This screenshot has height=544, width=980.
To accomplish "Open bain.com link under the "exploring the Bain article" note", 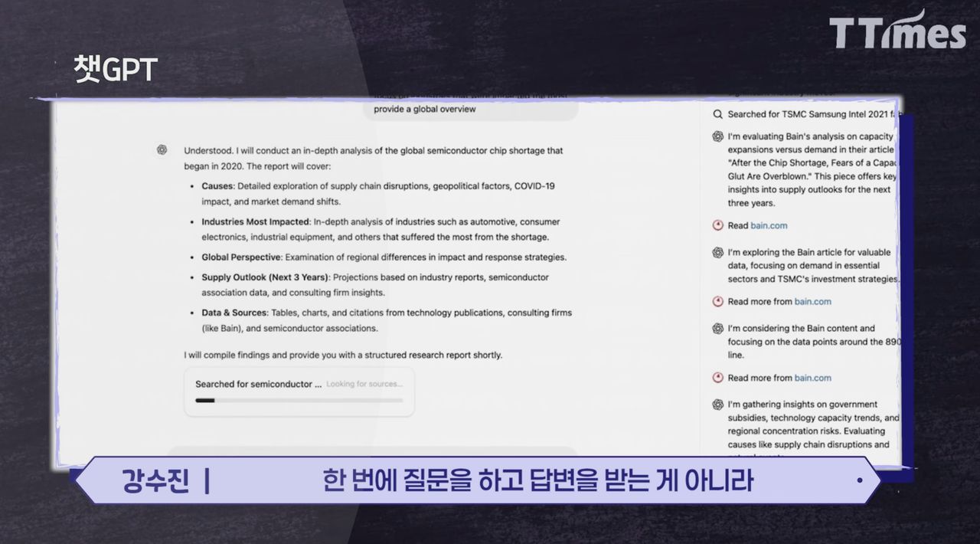I will pyautogui.click(x=812, y=301).
